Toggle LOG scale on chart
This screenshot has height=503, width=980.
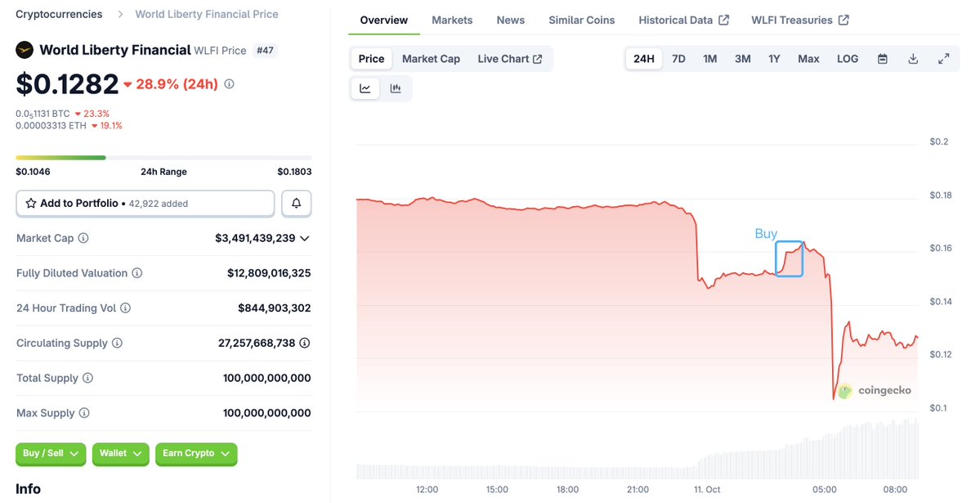(x=848, y=59)
